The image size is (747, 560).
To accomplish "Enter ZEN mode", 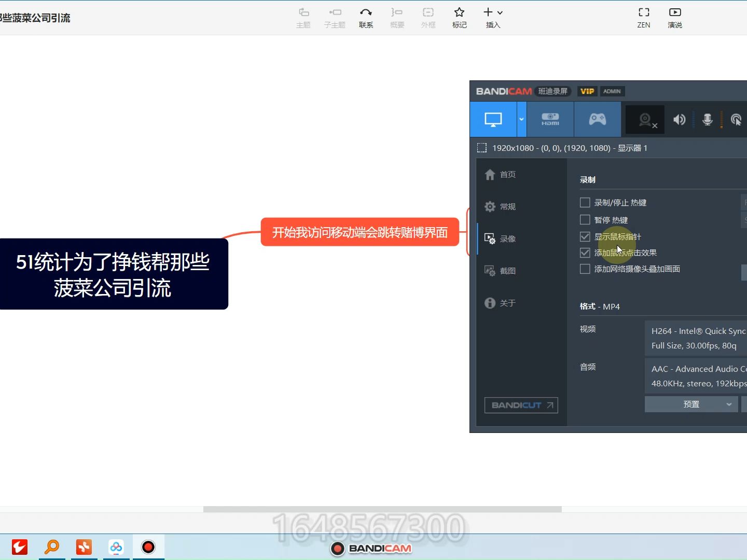I will point(644,18).
